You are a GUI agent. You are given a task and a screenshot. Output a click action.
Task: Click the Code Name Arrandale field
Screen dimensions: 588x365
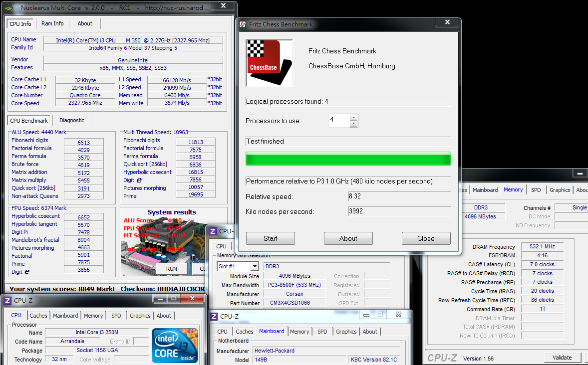tap(72, 342)
